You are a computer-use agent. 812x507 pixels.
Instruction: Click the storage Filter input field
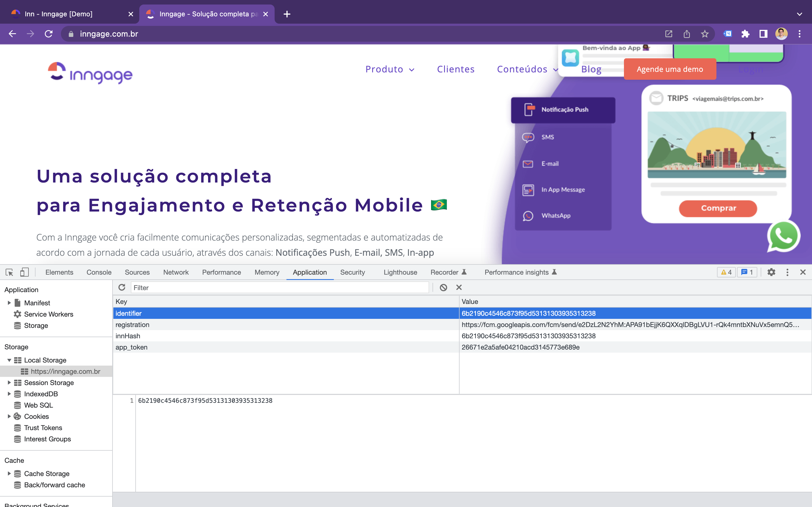pyautogui.click(x=279, y=287)
